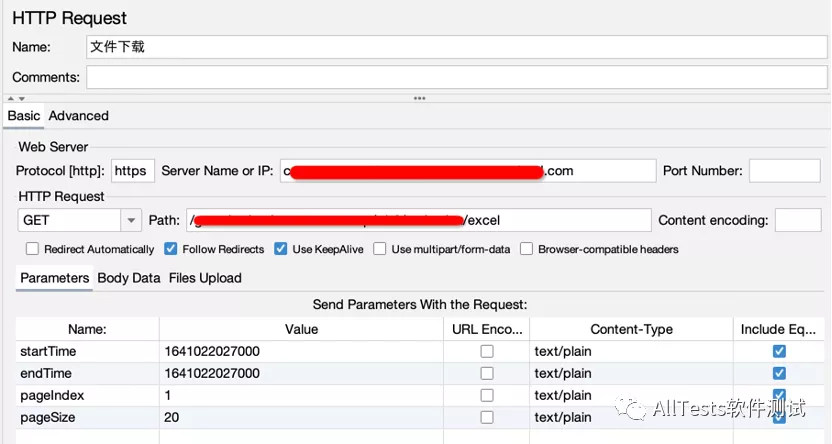
Task: Uncheck Follow Redirects
Action: (x=171, y=249)
